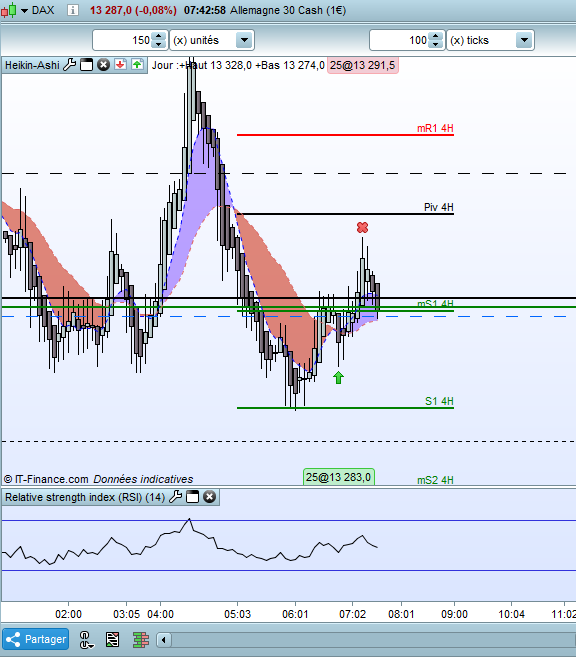Click the 09:00 time axis label
Viewport: 576px width, 657px height.
(x=455, y=614)
